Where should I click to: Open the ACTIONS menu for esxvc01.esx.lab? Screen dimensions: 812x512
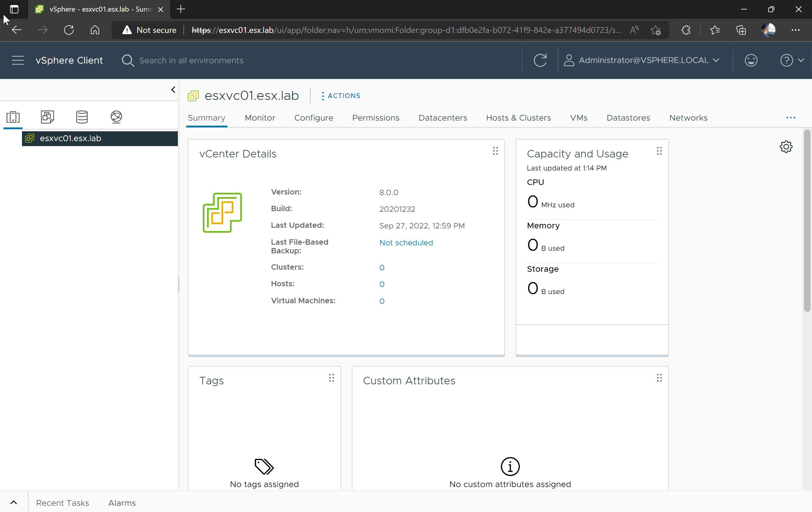tap(341, 96)
